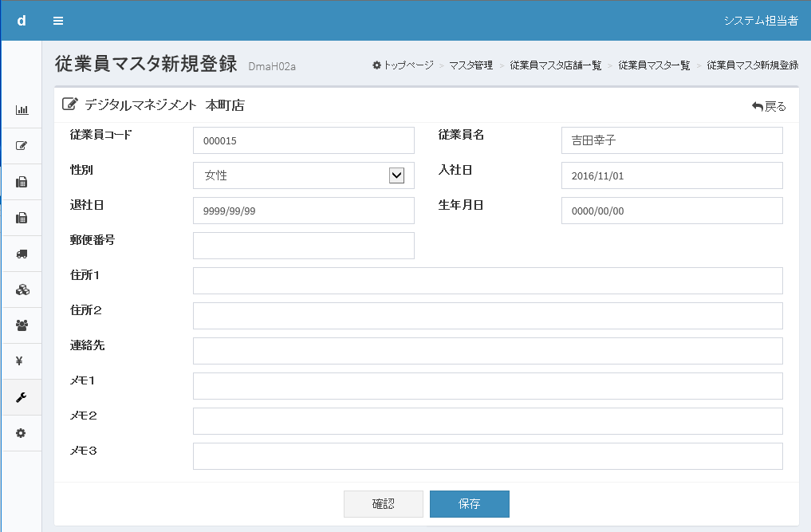Click システム担当者 user menu
This screenshot has height=532, width=811.
tap(761, 21)
